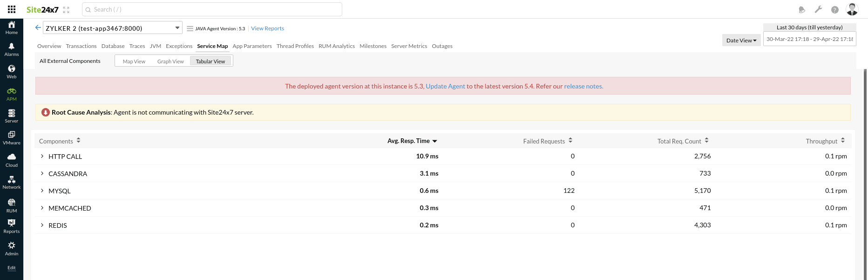Go to the Cloud monitoring icon

(x=12, y=157)
